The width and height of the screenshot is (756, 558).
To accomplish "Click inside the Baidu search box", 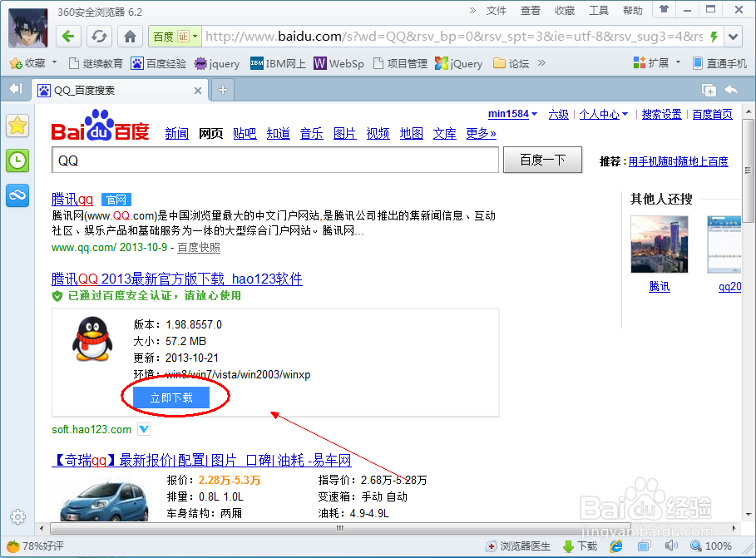I will tap(250, 160).
